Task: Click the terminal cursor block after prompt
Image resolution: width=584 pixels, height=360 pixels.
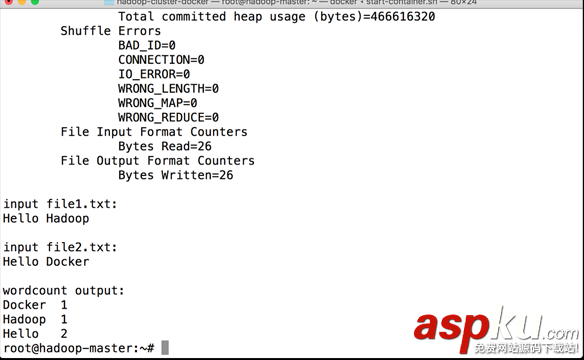Action: click(x=165, y=348)
